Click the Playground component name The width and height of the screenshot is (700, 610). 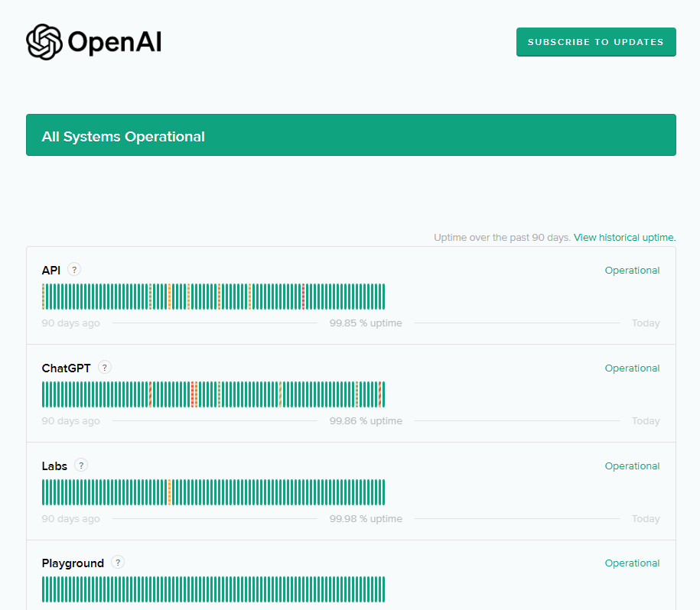pyautogui.click(x=73, y=563)
